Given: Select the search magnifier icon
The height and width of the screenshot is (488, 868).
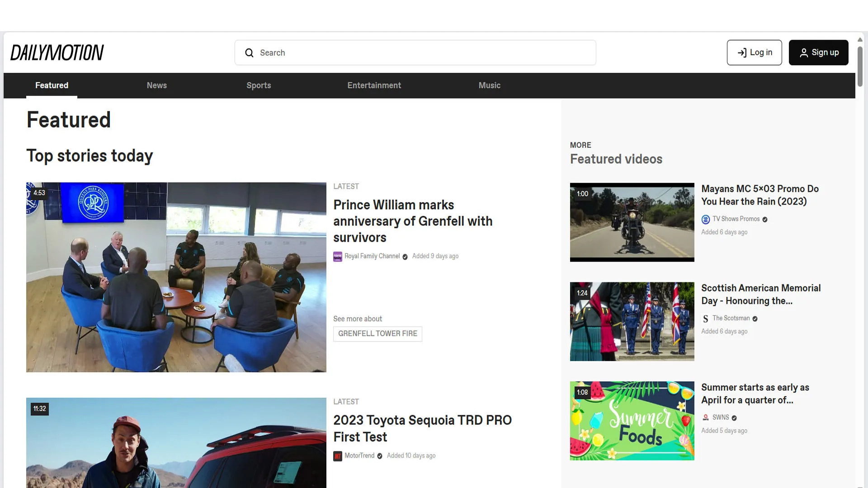Looking at the screenshot, I should point(249,53).
